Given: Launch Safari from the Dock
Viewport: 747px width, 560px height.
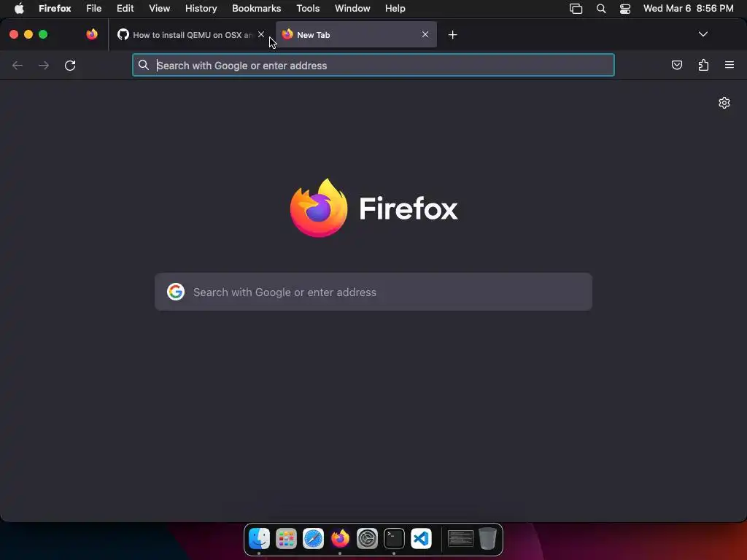Looking at the screenshot, I should 313,539.
